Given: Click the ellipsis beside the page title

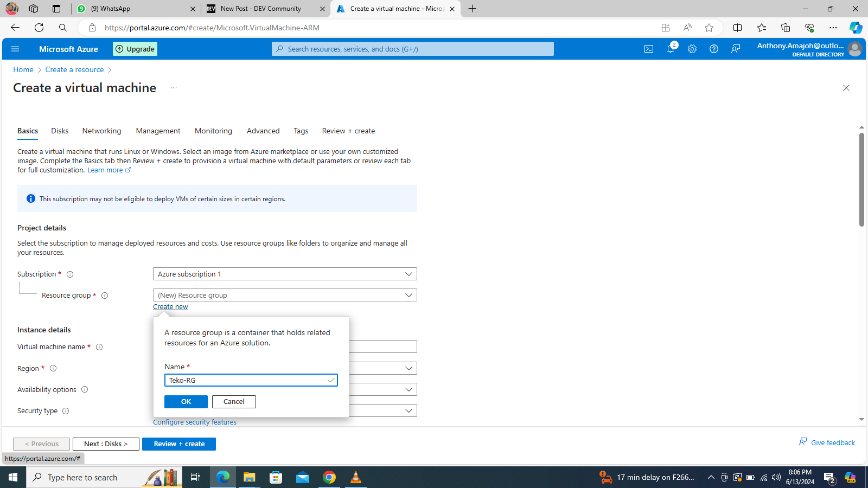Looking at the screenshot, I should coord(174,88).
